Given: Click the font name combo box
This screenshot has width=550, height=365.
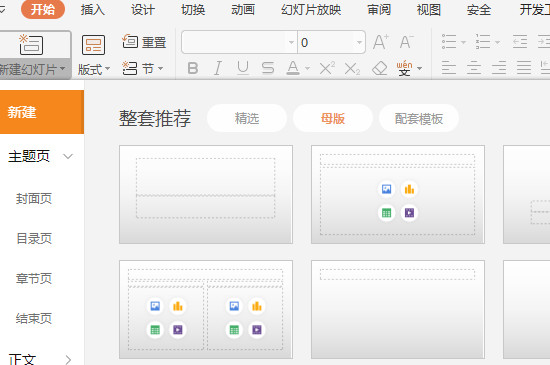Looking at the screenshot, I should 239,42.
